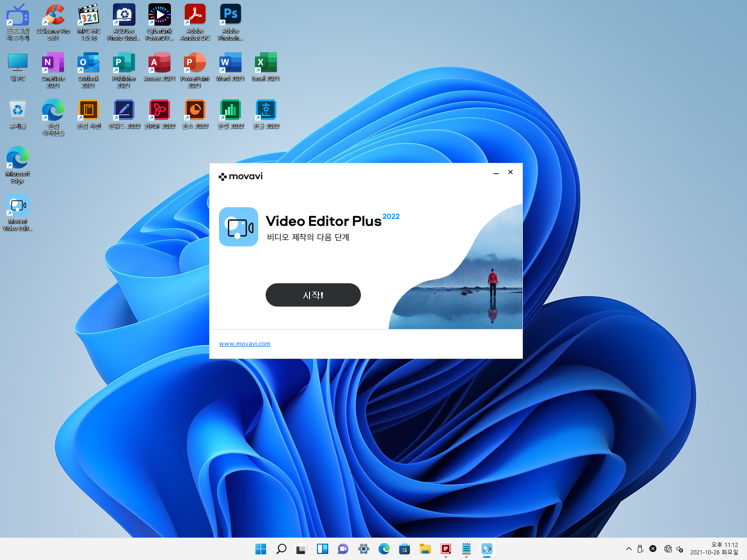The image size is (747, 560).
Task: Open the Windows Start menu
Action: tap(261, 549)
